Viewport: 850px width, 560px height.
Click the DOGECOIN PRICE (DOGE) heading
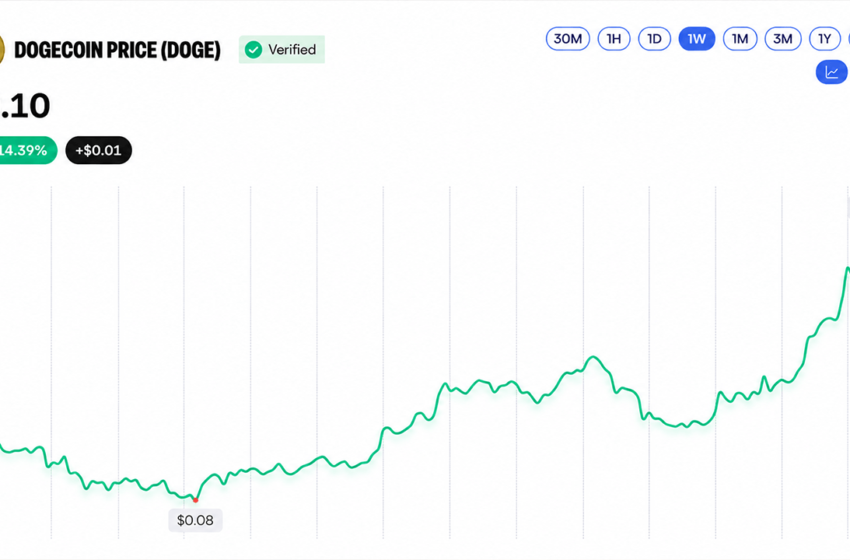pyautogui.click(x=118, y=50)
